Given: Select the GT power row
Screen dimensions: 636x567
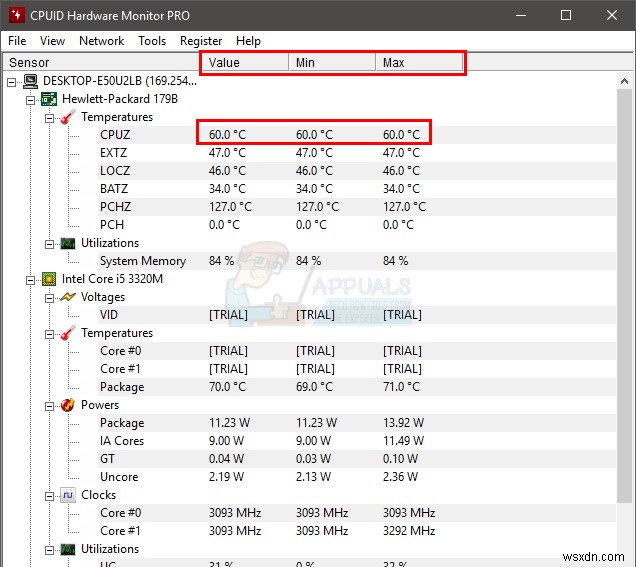Looking at the screenshot, I should tap(357, 459).
